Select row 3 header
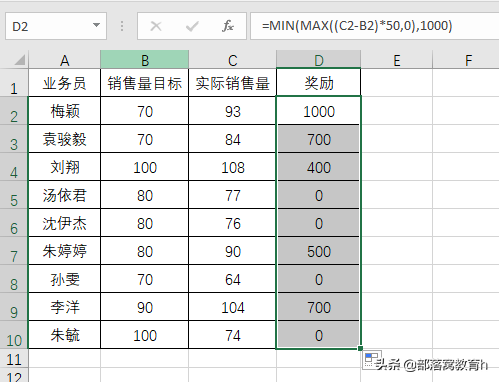Viewport: 499px width, 382px height. [x=14, y=139]
